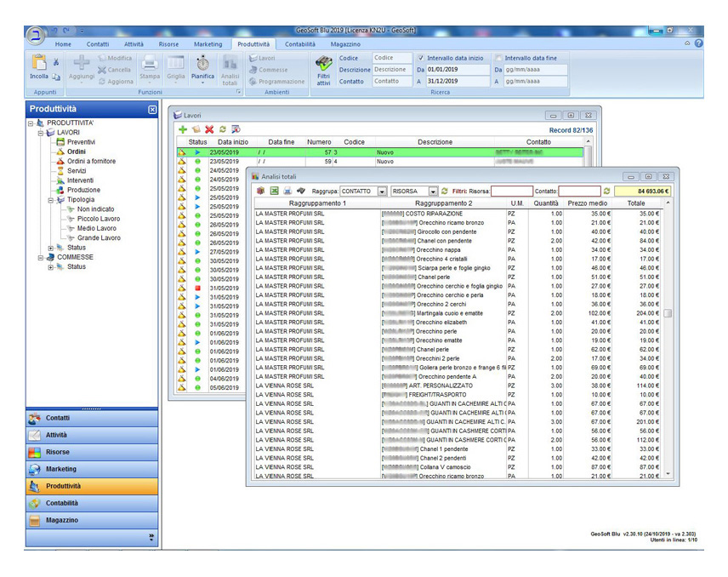Open Contabilità section in navigation pane
Screen dimensions: 728x577
pos(92,503)
